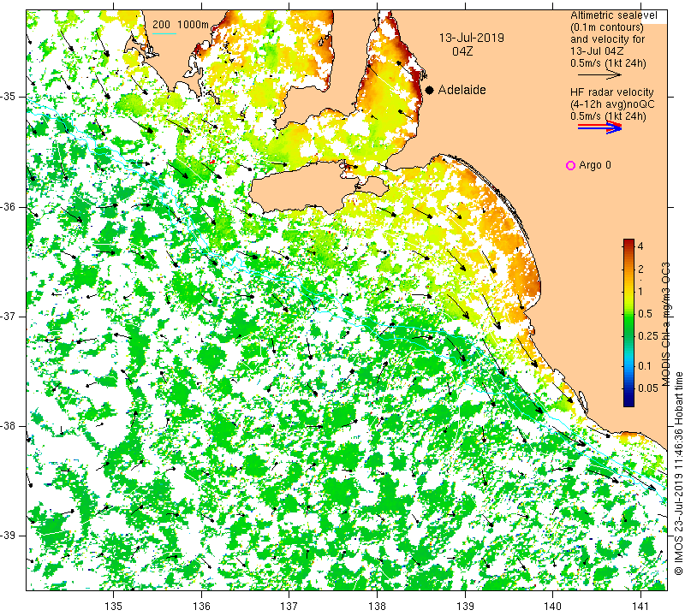Click the black altimetric velocity legend arrow
The image size is (685, 616).
click(x=599, y=74)
